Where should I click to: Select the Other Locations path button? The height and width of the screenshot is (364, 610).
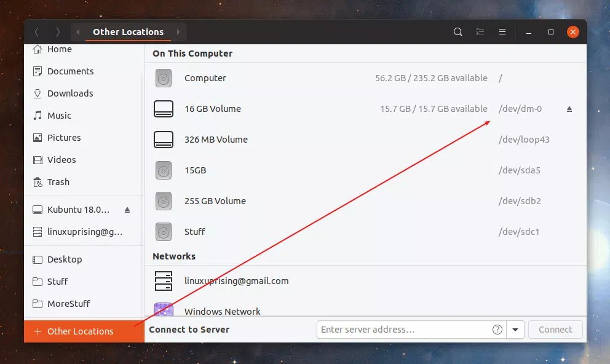click(128, 32)
